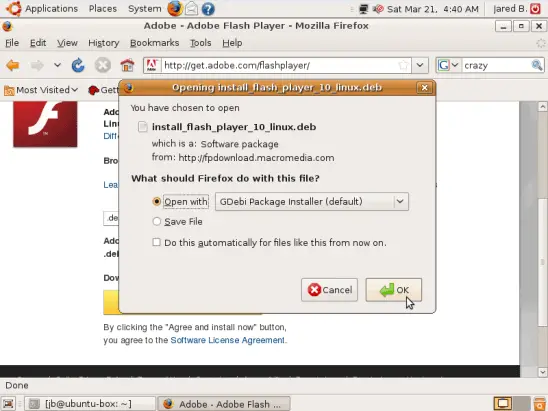Open the Edit menu
Viewport: 548px width, 411px height.
pos(38,43)
